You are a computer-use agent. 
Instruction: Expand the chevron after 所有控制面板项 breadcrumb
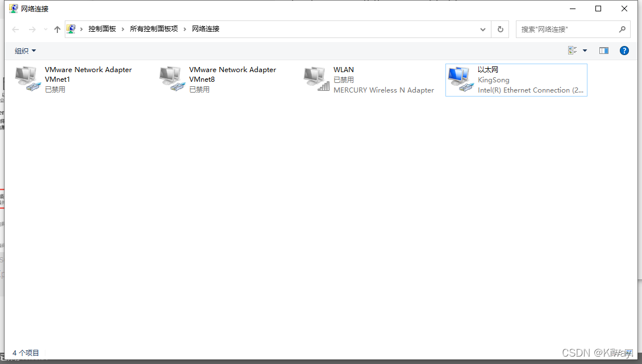click(185, 29)
